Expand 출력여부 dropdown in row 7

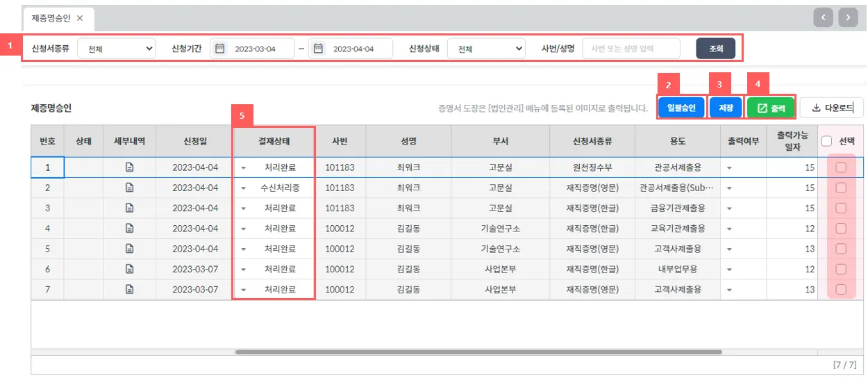[x=730, y=290]
